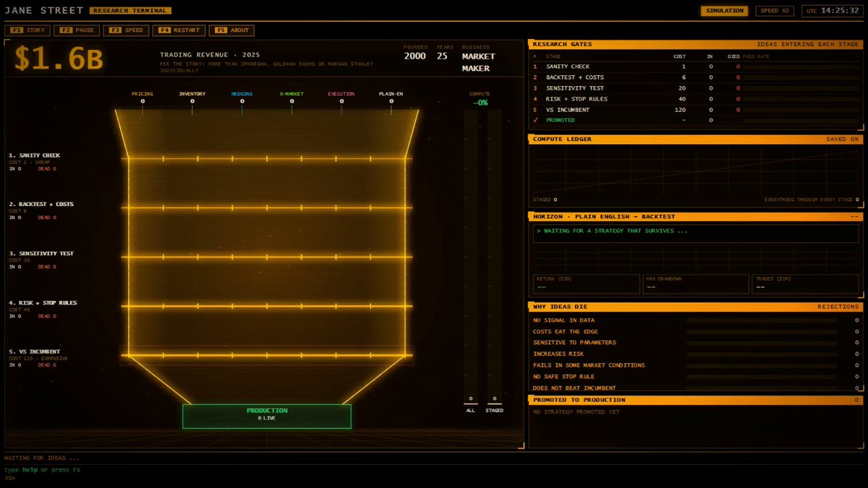Click the JS> command prompt input
Viewport: 868px width, 488px height.
tap(434, 478)
